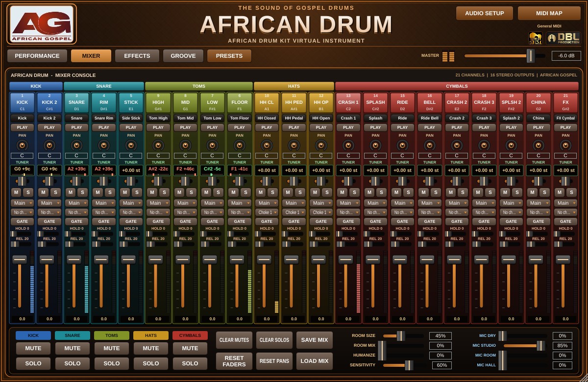
Task: Open the FX channel choke dropdown
Action: pos(565,213)
